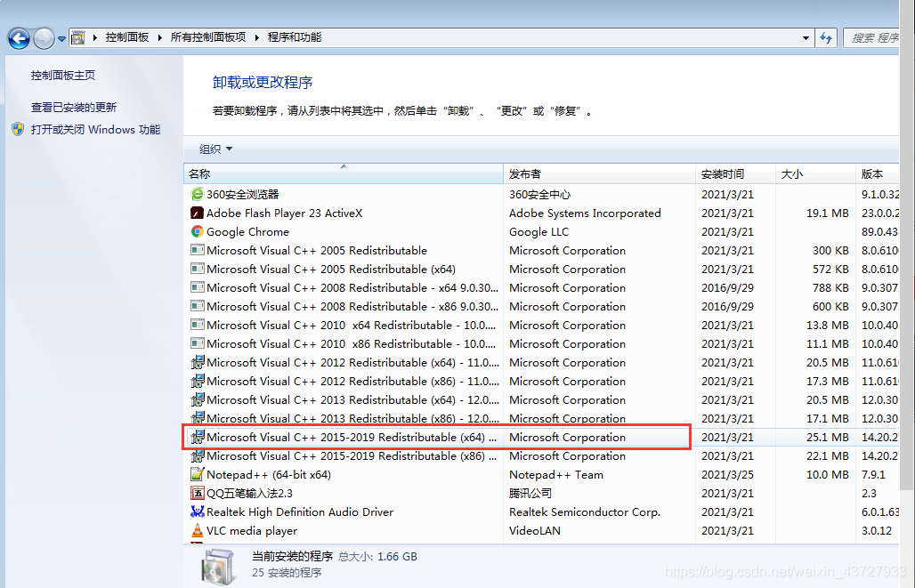This screenshot has height=588, width=915.
Task: Click the 25.1 MB size cell
Action: [828, 437]
